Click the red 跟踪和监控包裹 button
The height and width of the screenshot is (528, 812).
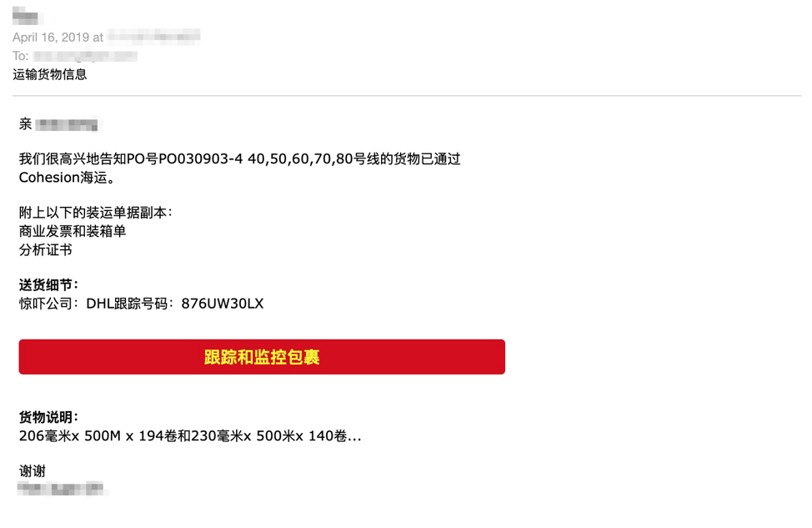tap(262, 356)
